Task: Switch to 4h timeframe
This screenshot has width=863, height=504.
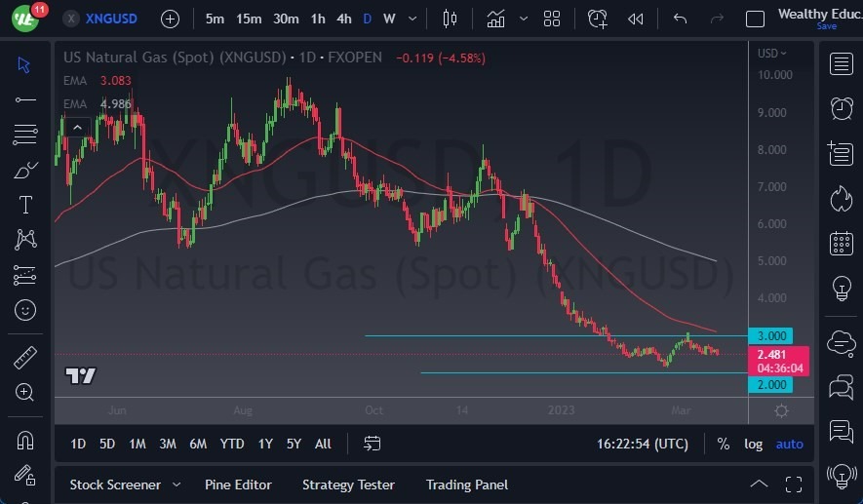Action: [344, 19]
